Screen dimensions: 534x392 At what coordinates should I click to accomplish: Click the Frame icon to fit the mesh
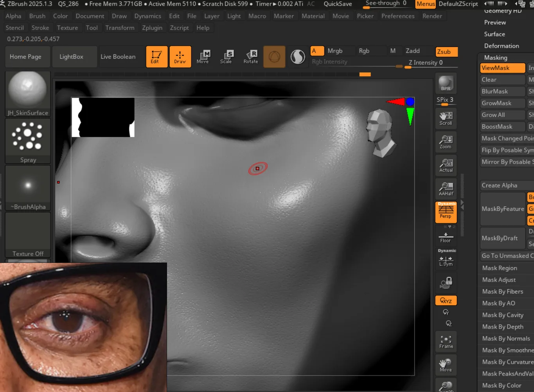tap(446, 341)
